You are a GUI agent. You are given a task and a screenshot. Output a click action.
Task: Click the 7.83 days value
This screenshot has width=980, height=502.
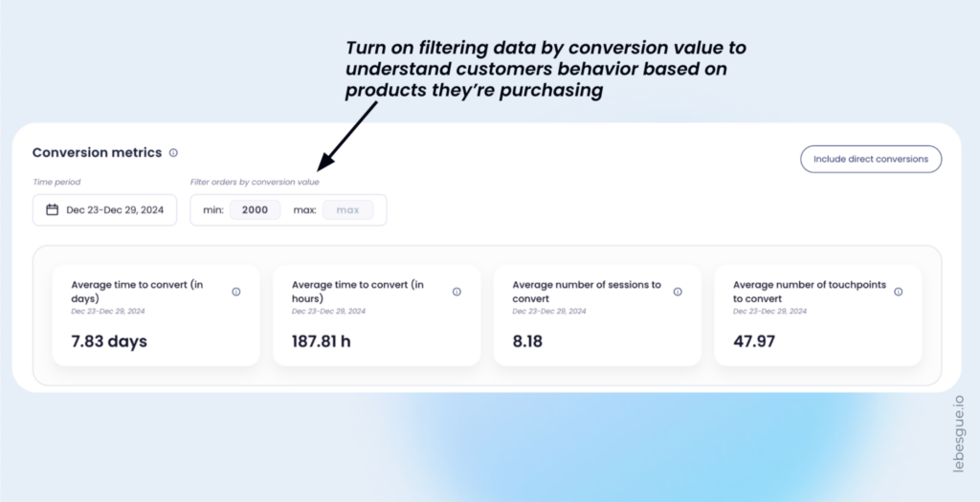coord(109,341)
